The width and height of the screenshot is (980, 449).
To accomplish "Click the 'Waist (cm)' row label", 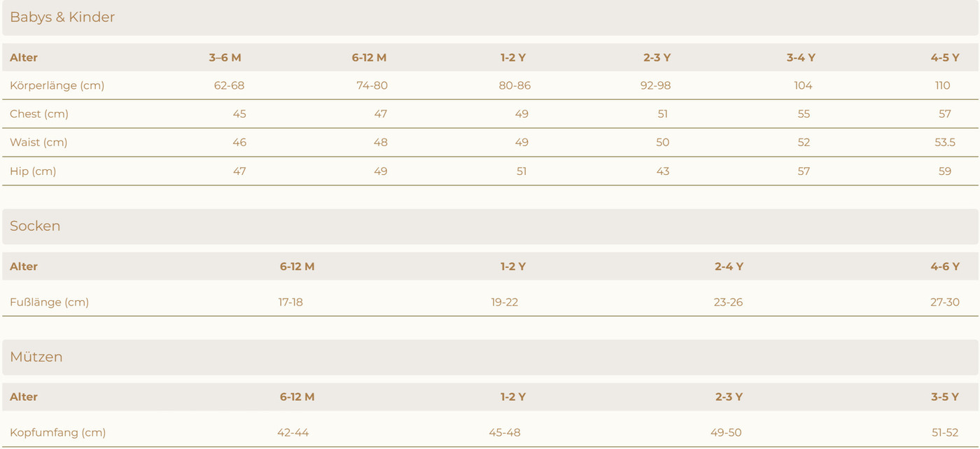I will point(38,143).
